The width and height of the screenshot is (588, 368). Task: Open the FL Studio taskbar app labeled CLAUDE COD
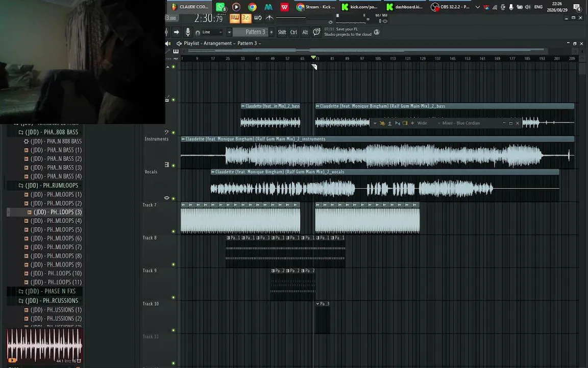[x=190, y=7]
